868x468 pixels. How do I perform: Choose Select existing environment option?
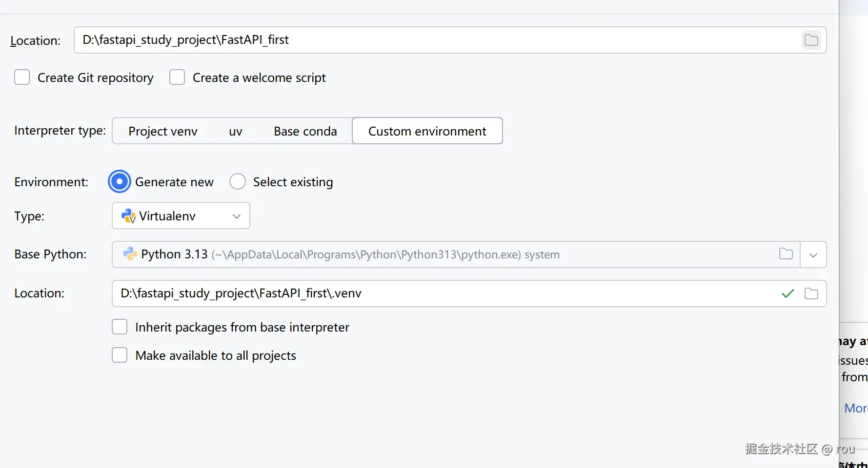coord(238,182)
